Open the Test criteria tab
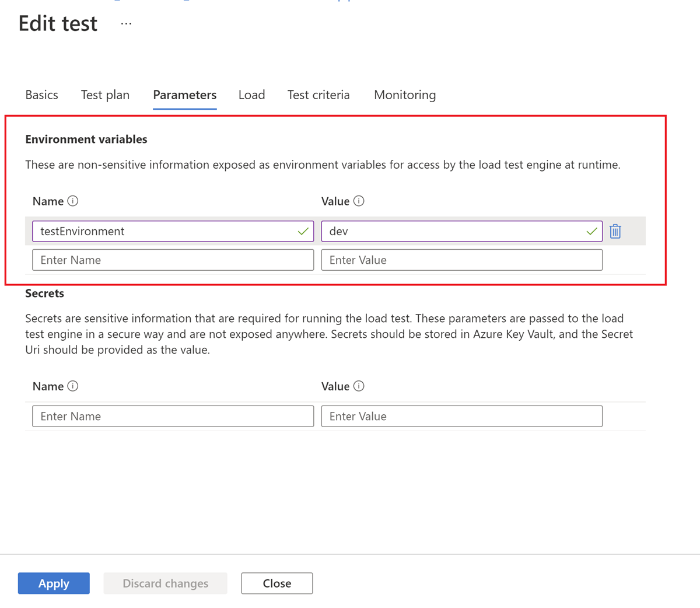700x608 pixels. click(x=318, y=95)
